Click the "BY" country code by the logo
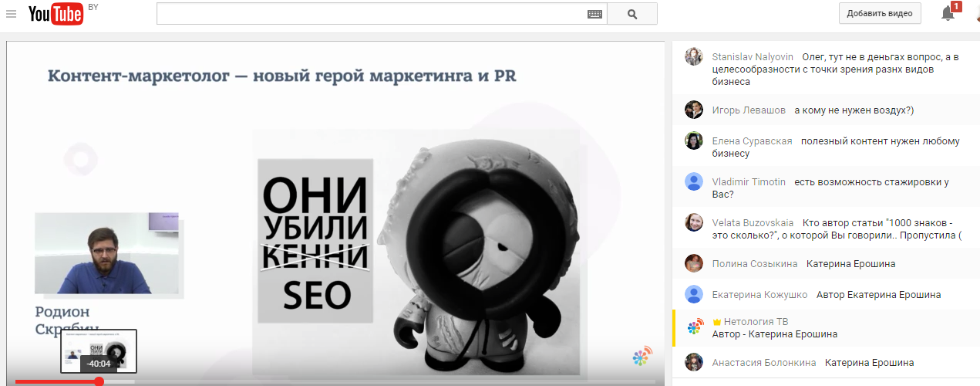 tap(93, 6)
